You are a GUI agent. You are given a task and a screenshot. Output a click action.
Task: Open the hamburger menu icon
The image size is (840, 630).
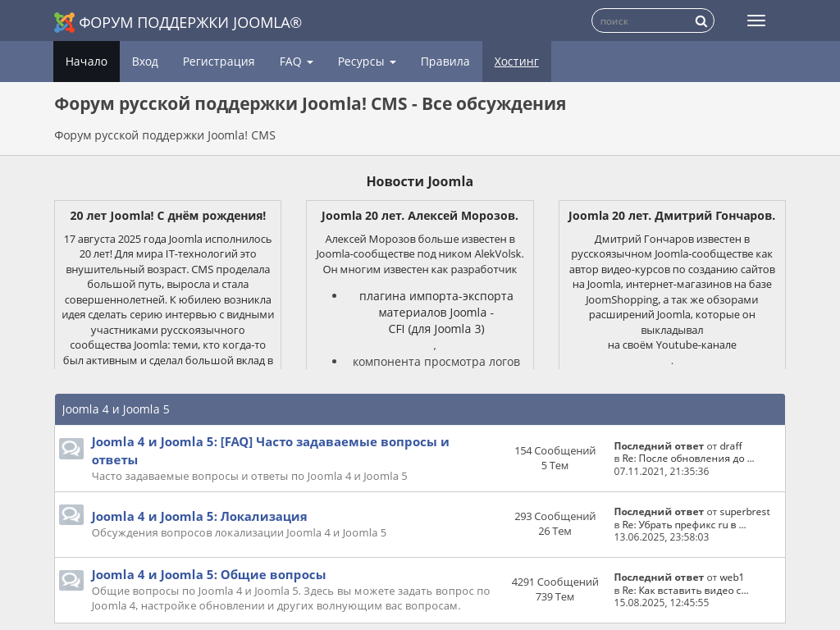coord(756,21)
